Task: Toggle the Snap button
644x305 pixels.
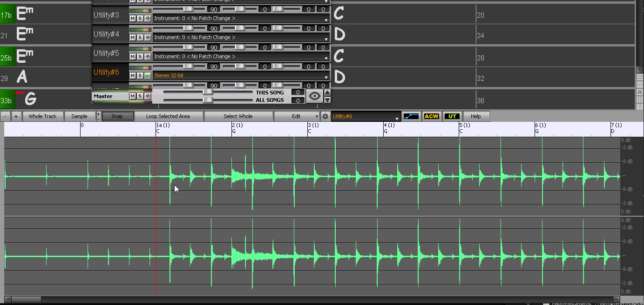Action: click(x=117, y=116)
